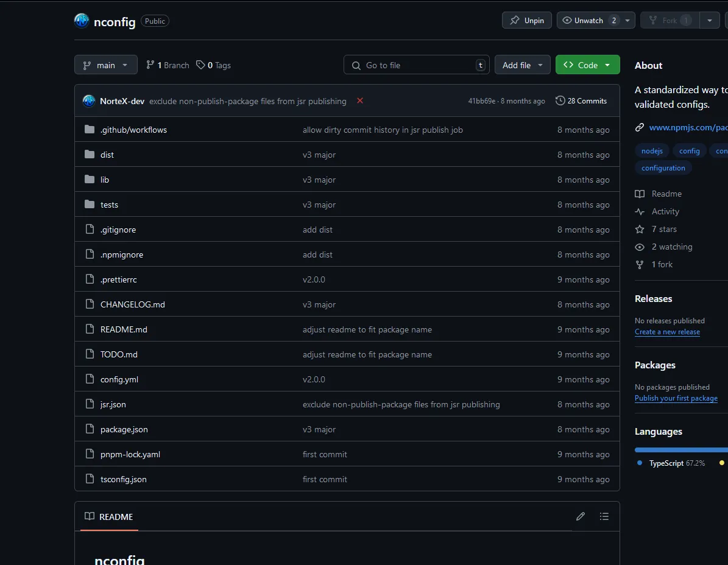Click Publish your first package link

point(676,398)
